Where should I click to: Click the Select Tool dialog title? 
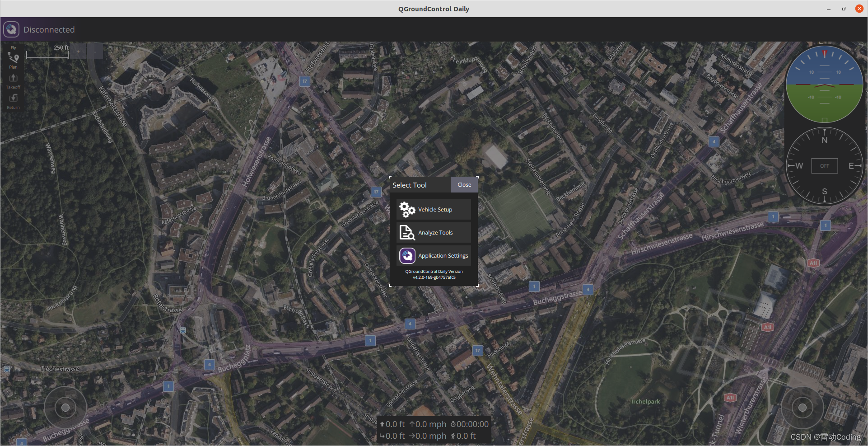[410, 185]
